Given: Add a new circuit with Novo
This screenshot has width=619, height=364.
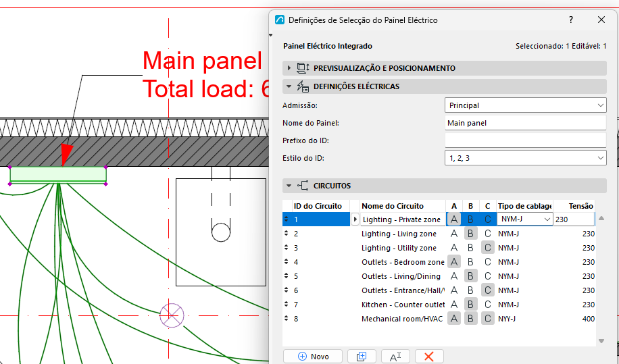Looking at the screenshot, I should 313,357.
